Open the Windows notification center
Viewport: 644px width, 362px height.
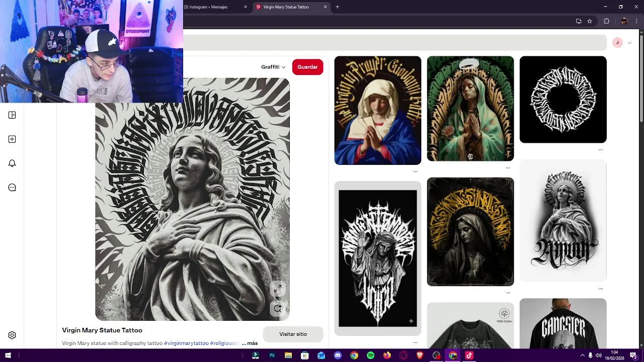pyautogui.click(x=633, y=355)
